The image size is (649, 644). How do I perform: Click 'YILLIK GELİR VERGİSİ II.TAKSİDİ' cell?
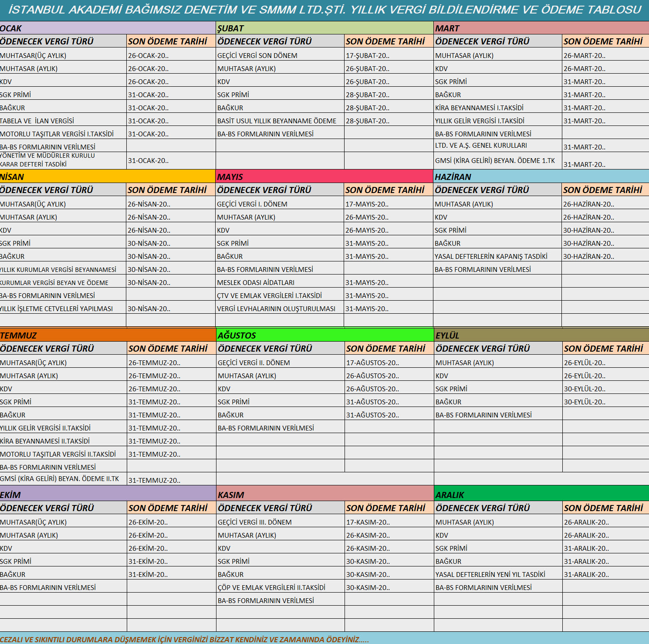[x=64, y=427]
